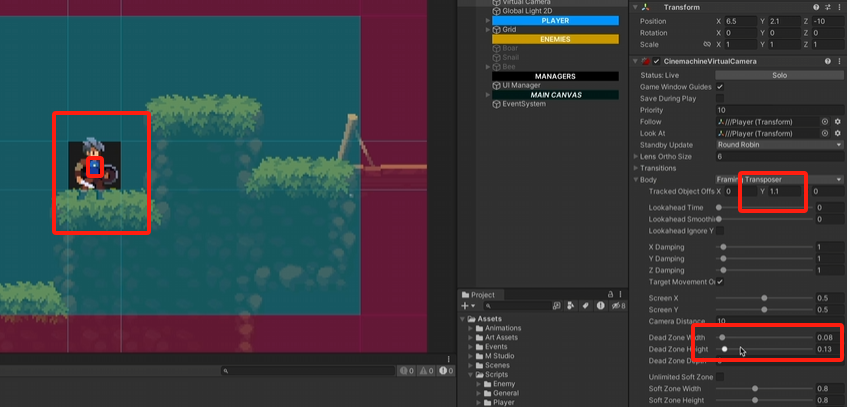Expand the PLAYER hierarchy group arrow
The height and width of the screenshot is (407, 850).
[x=488, y=21]
